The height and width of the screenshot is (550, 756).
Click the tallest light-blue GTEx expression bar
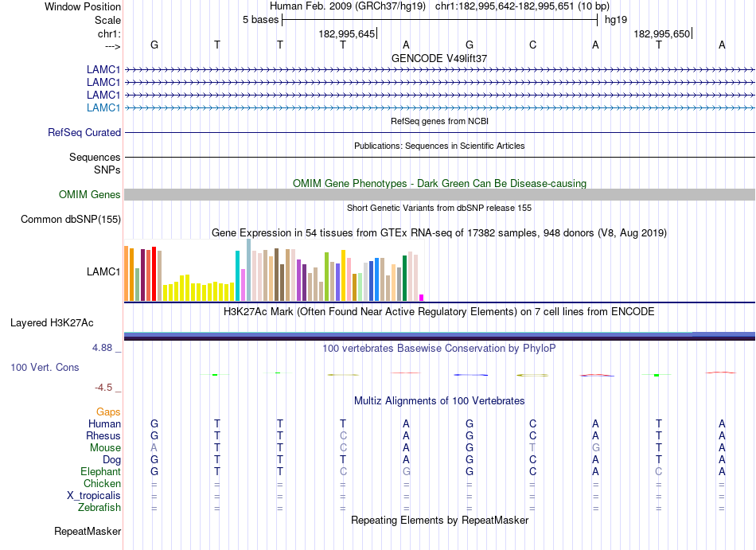(x=249, y=270)
